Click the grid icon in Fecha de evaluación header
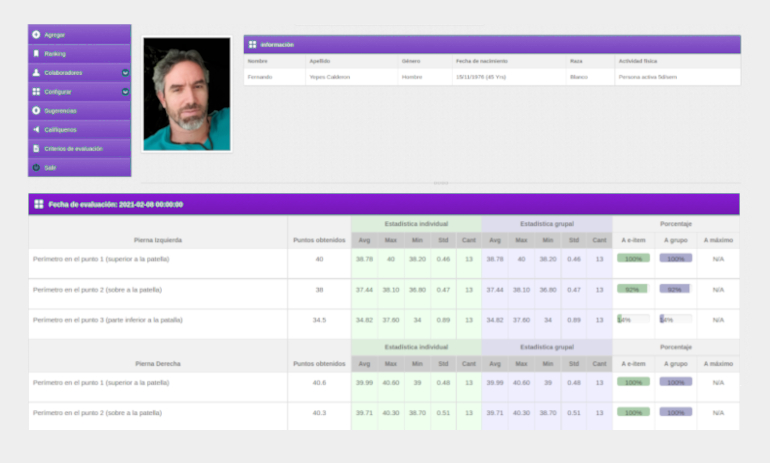This screenshot has height=463, width=770. point(39,204)
